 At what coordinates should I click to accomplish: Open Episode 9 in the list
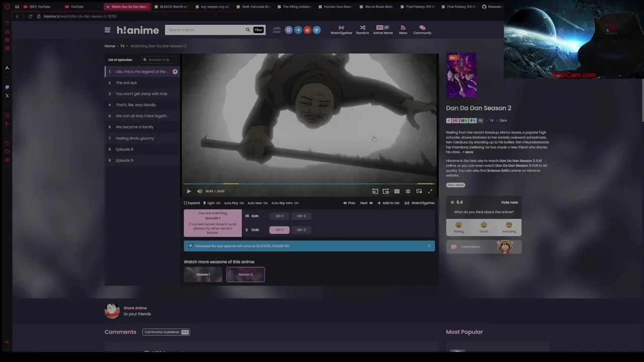pyautogui.click(x=142, y=160)
